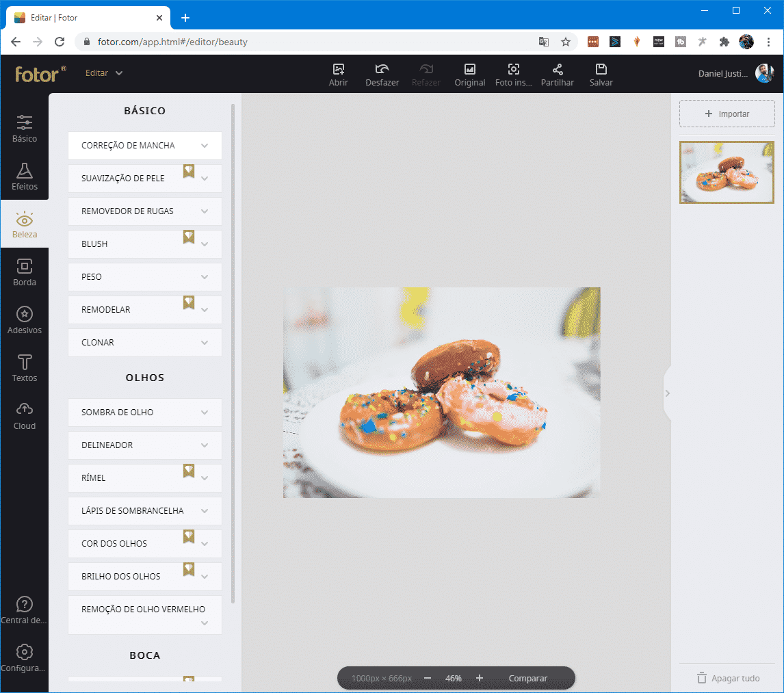Screen dimensions: 784x693
Task: Open the Textos tool in sidebar
Action: (25, 367)
